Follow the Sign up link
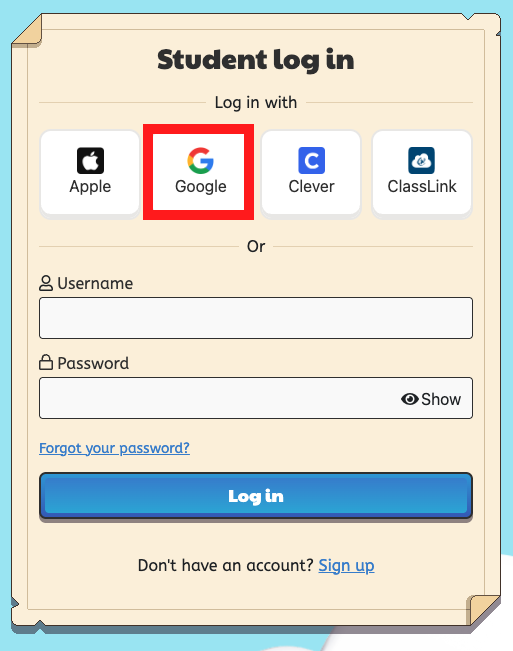513x651 pixels. coord(346,565)
